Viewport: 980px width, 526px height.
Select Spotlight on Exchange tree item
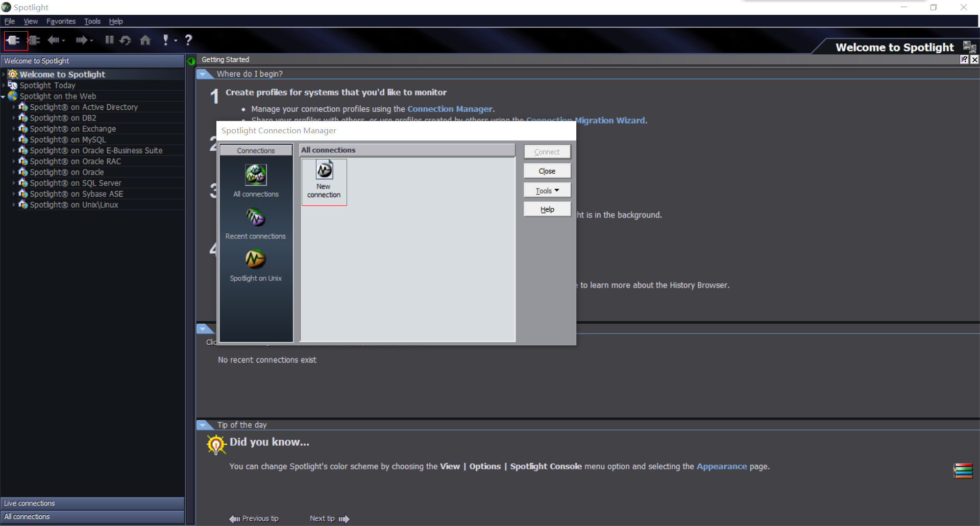pyautogui.click(x=73, y=129)
